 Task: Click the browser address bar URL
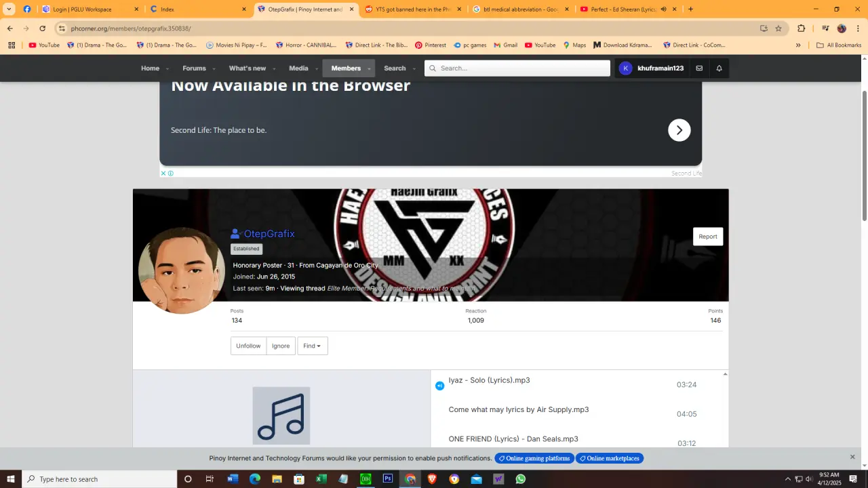(x=131, y=28)
